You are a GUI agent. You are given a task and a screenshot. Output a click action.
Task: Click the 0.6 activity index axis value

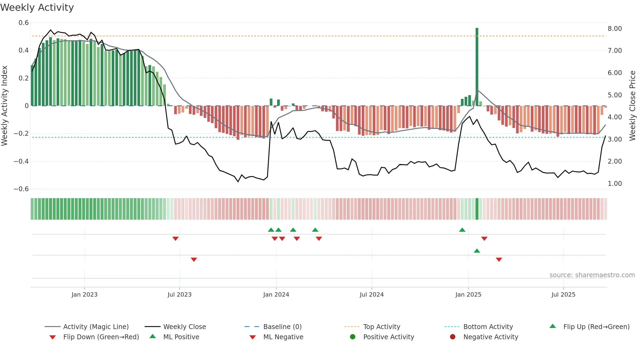click(x=24, y=23)
